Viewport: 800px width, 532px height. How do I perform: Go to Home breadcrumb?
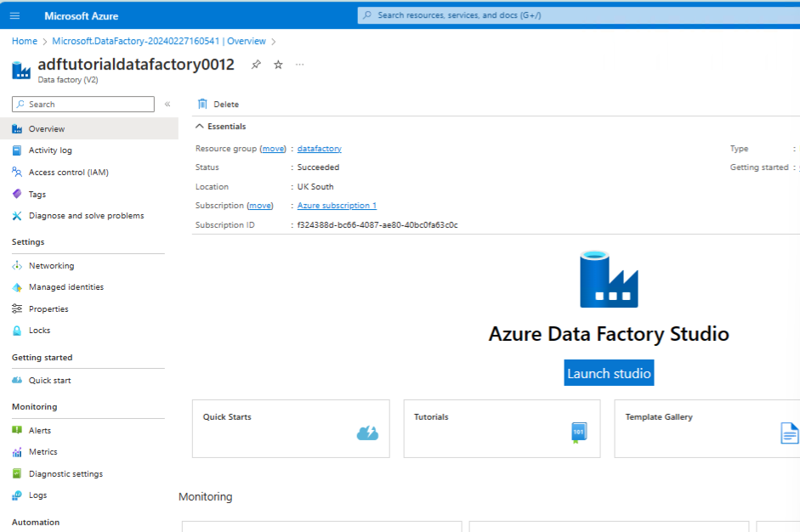[x=25, y=41]
